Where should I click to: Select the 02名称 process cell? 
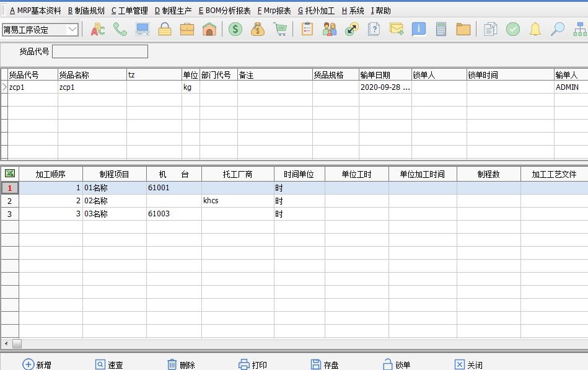115,201
